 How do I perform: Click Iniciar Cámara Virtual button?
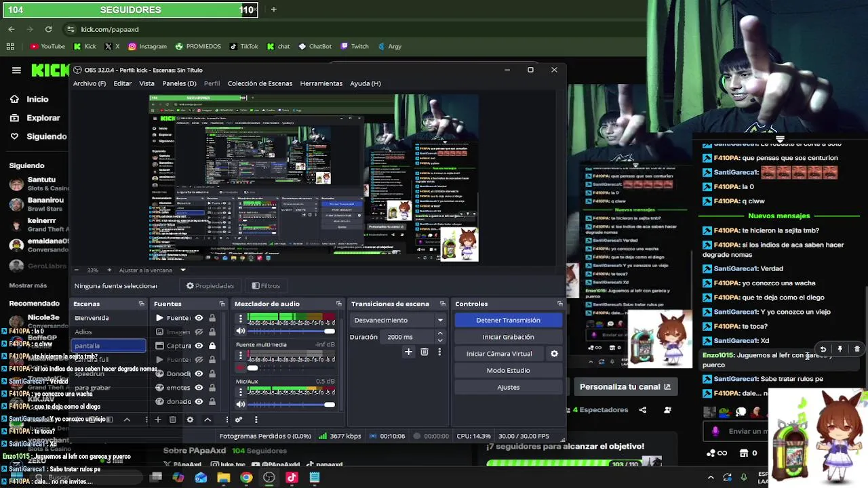pyautogui.click(x=499, y=354)
